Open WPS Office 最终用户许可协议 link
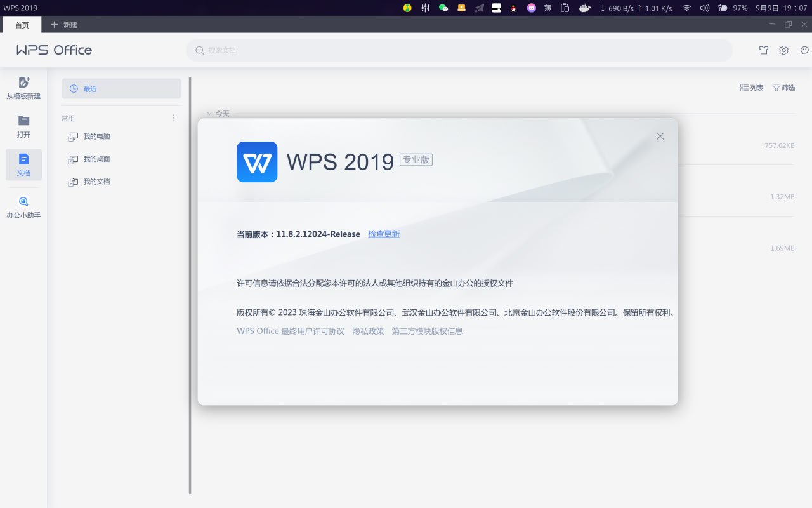Viewport: 812px width, 508px height. [291, 331]
